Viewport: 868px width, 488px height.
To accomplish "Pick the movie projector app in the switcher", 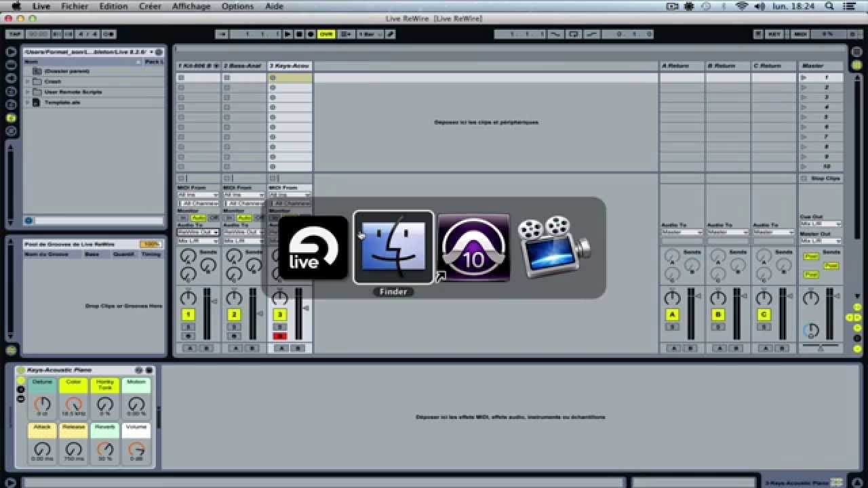I will coord(553,247).
